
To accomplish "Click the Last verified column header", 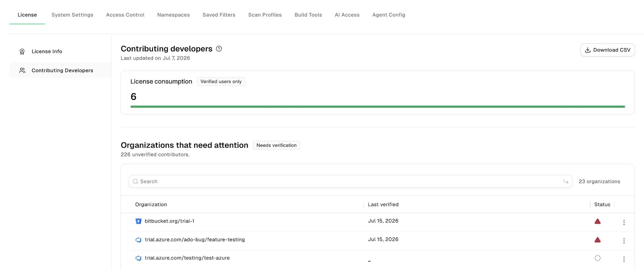I will click(x=383, y=204).
